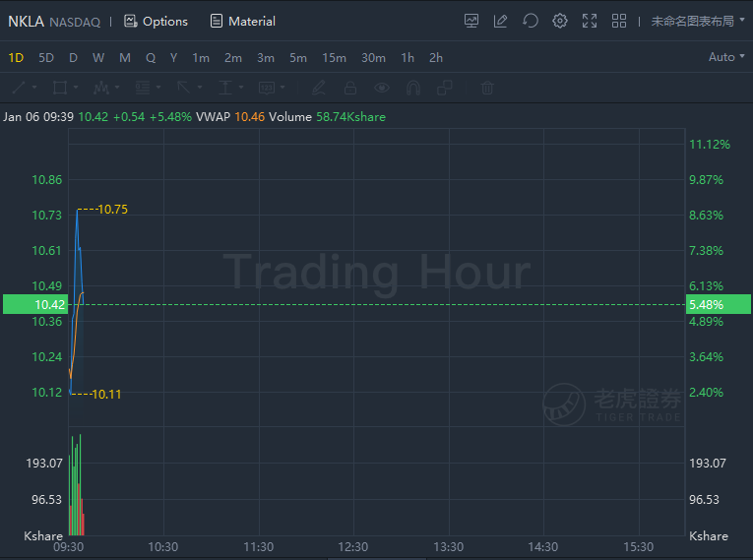Click the 193.07 left volume axis label
This screenshot has width=753, height=560.
[44, 463]
